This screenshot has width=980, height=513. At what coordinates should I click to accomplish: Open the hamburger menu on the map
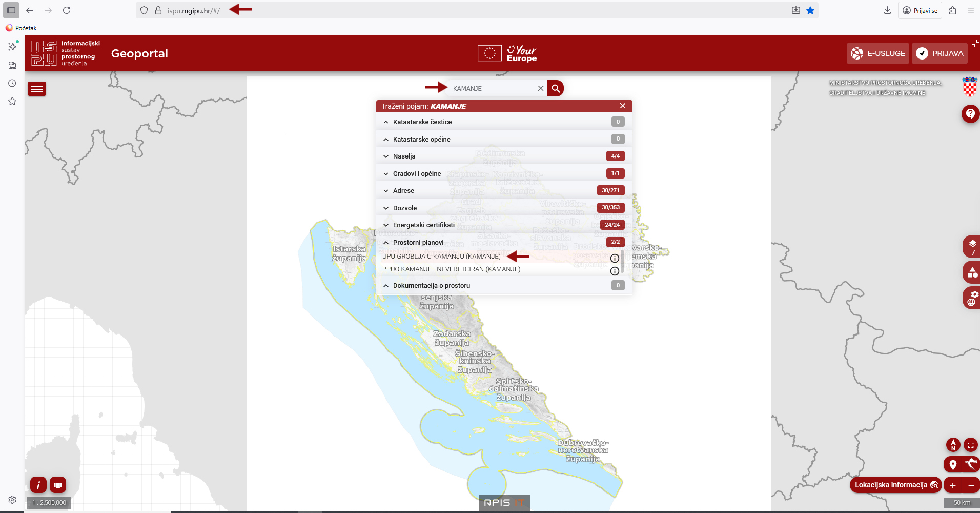(x=37, y=89)
